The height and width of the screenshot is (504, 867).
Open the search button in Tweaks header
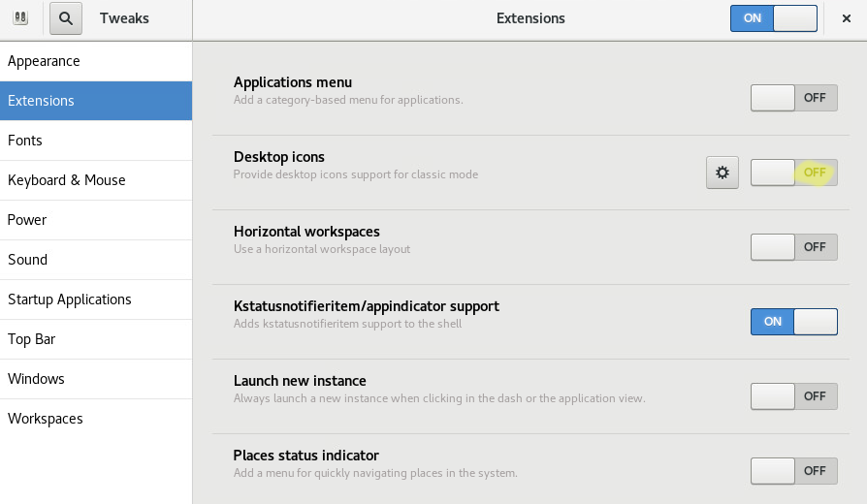(x=66, y=18)
